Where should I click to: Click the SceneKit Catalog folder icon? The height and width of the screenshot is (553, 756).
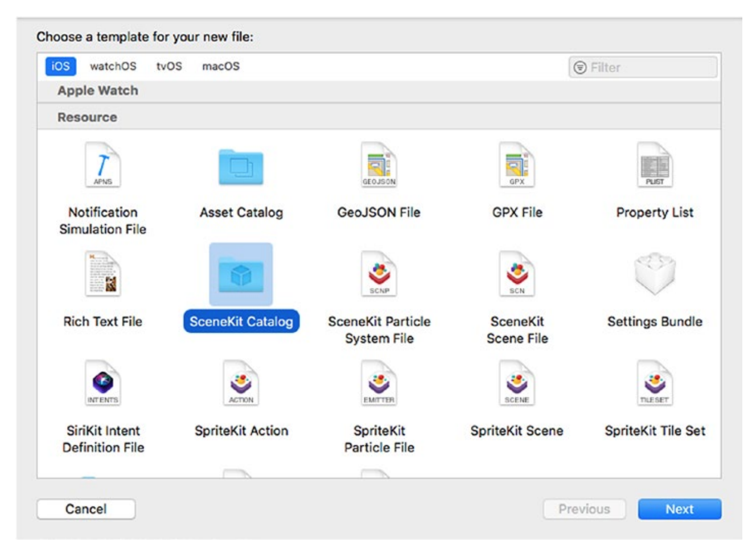pyautogui.click(x=241, y=274)
